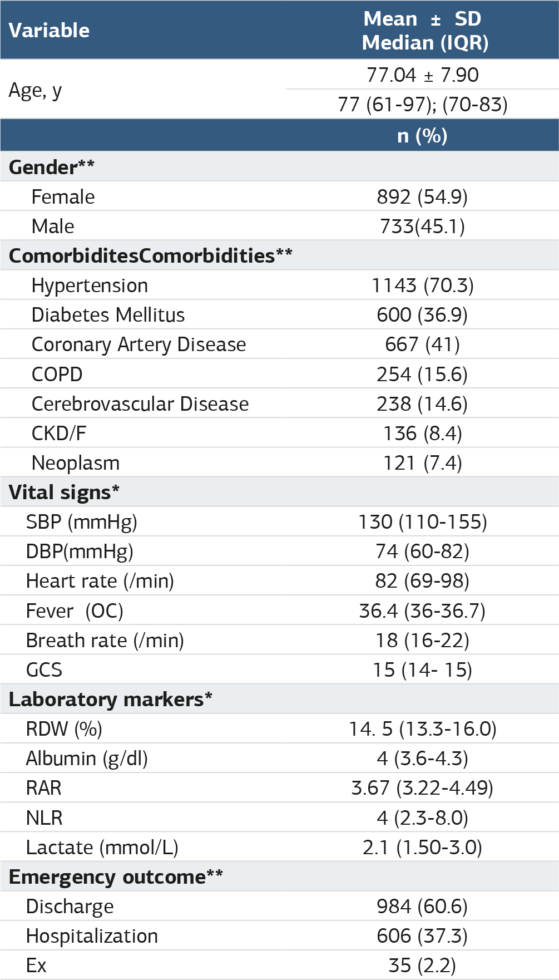Select the Heart rate (/min) label
This screenshot has width=559, height=980.
pyautogui.click(x=100, y=581)
